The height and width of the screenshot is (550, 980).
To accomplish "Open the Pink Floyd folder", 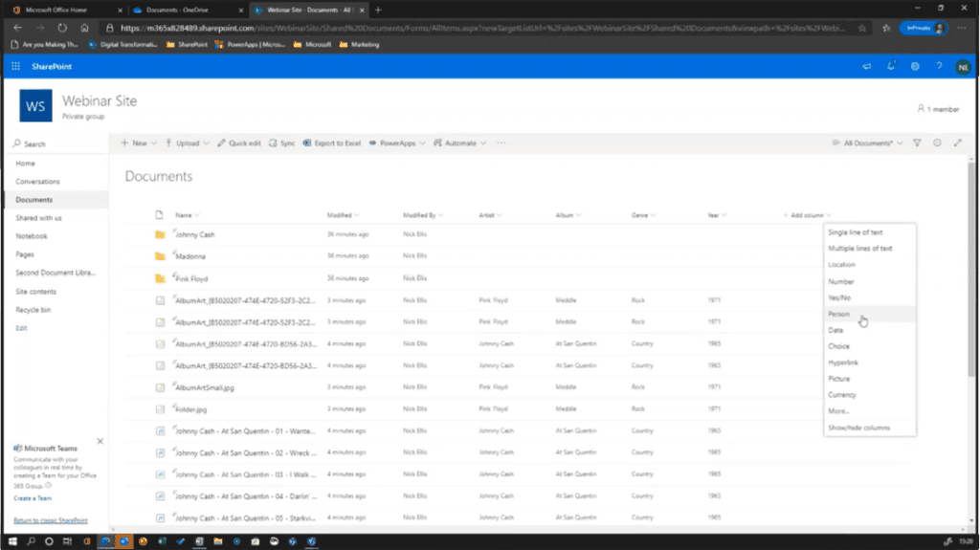I will point(191,278).
